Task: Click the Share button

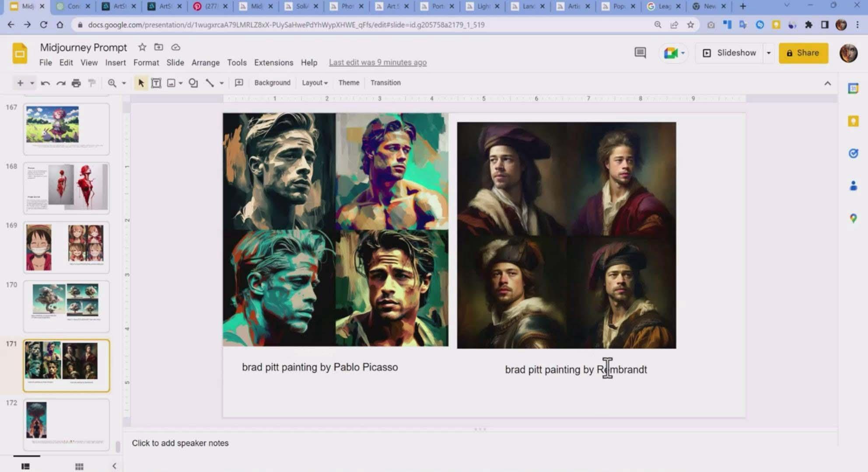Action: tap(804, 52)
